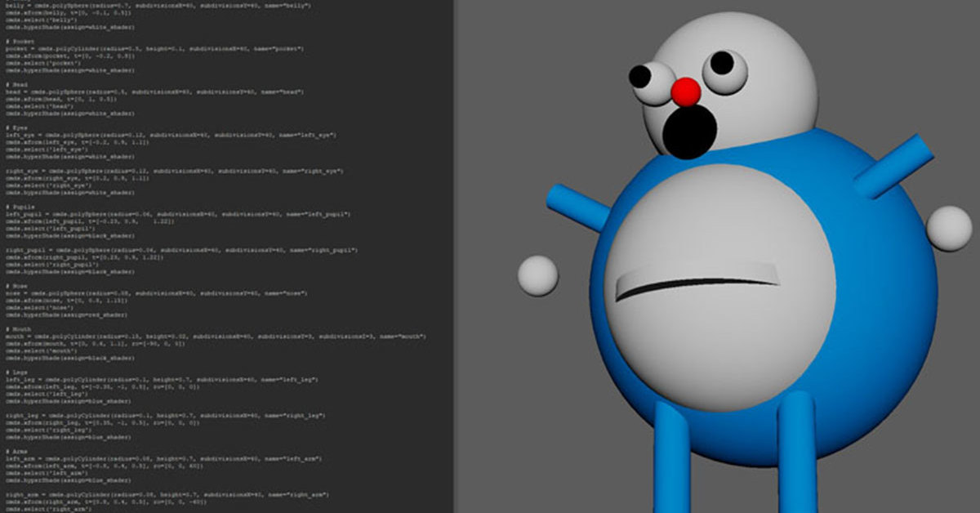The image size is (980, 513).
Task: Click the white hand sphere on the far right
Action: (949, 228)
